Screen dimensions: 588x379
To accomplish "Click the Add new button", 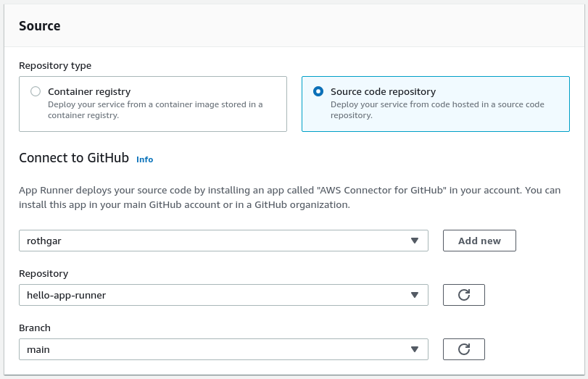I will point(479,241).
